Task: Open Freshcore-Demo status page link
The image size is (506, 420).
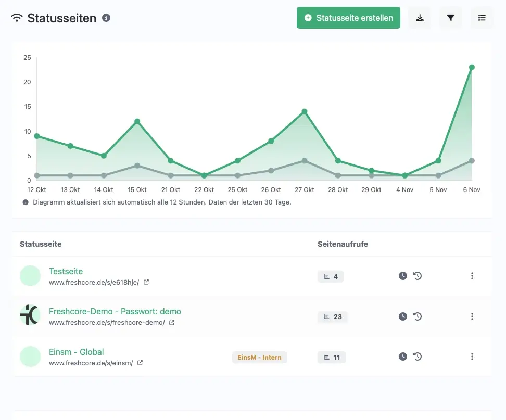Action: (x=115, y=311)
